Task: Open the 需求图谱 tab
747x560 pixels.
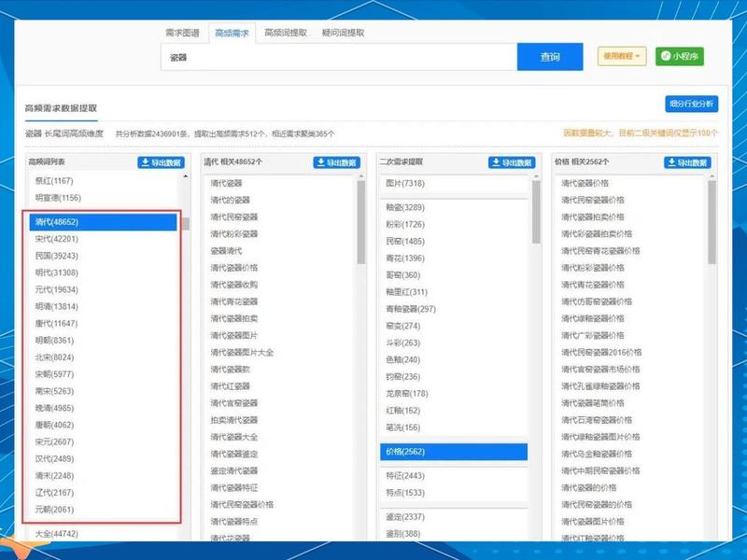Action: [x=182, y=33]
